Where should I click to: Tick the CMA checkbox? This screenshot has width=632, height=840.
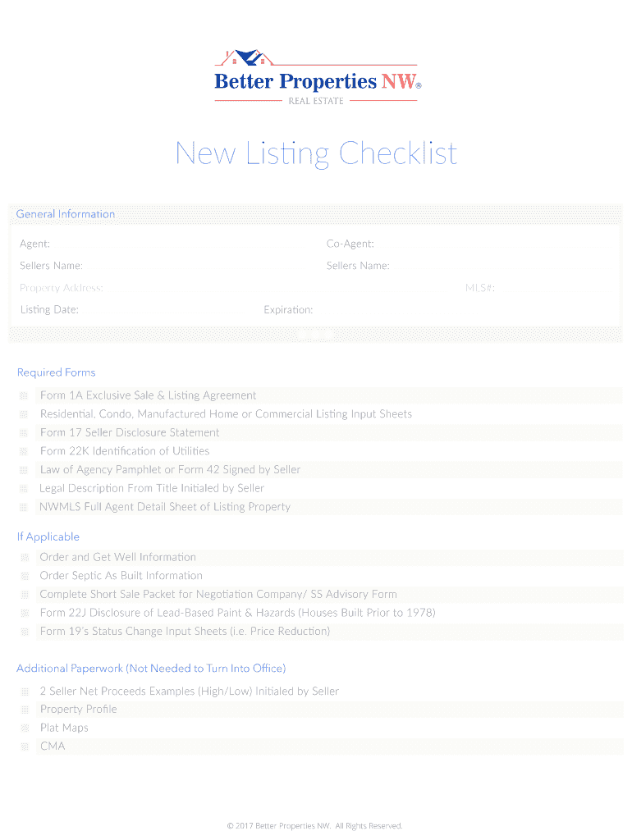point(25,746)
